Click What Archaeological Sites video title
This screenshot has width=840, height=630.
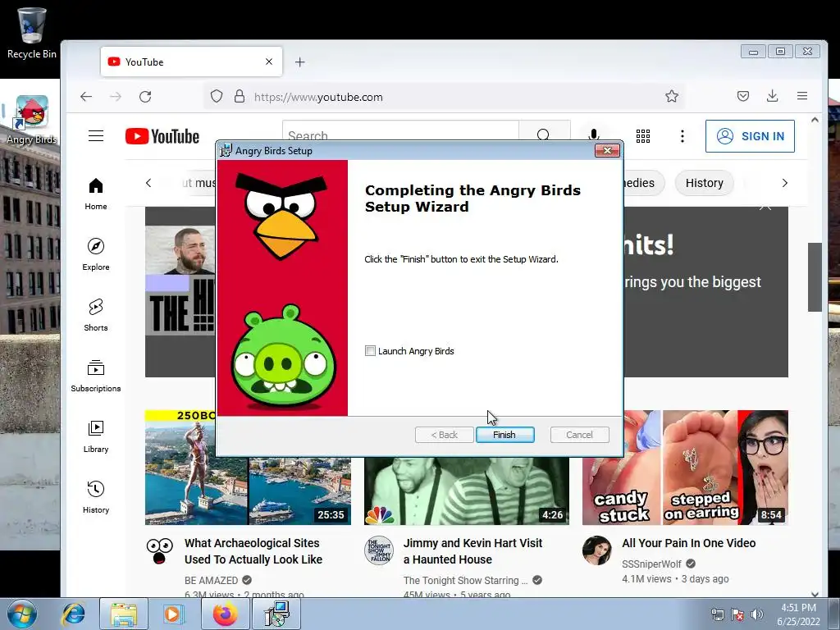[x=253, y=551]
